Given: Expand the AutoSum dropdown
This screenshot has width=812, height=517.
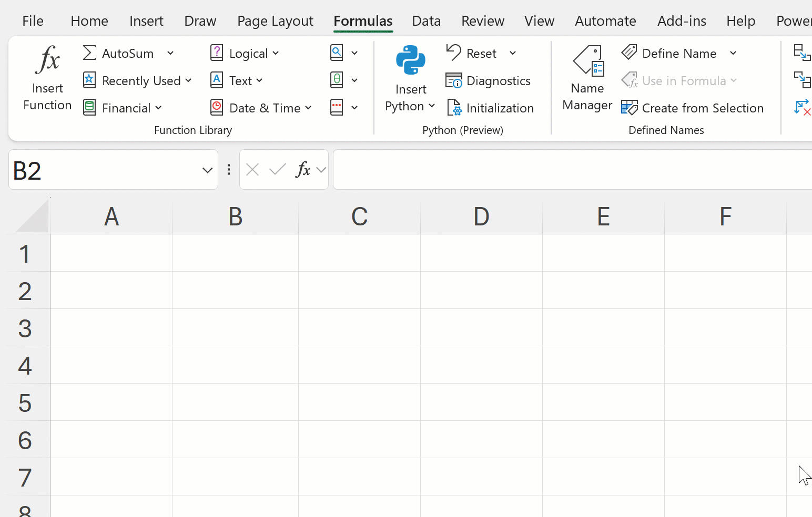Looking at the screenshot, I should point(170,53).
